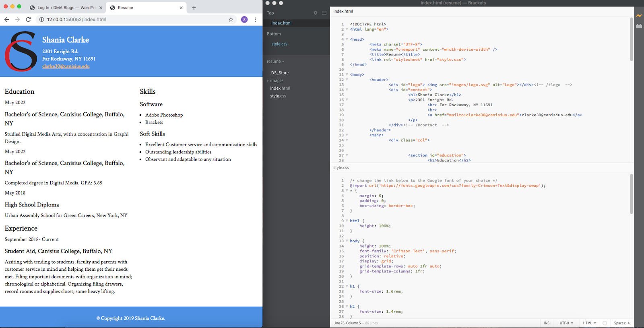The width and height of the screenshot is (644, 328).
Task: Collapse the body rule at style.css line 13
Action: pyautogui.click(x=347, y=241)
